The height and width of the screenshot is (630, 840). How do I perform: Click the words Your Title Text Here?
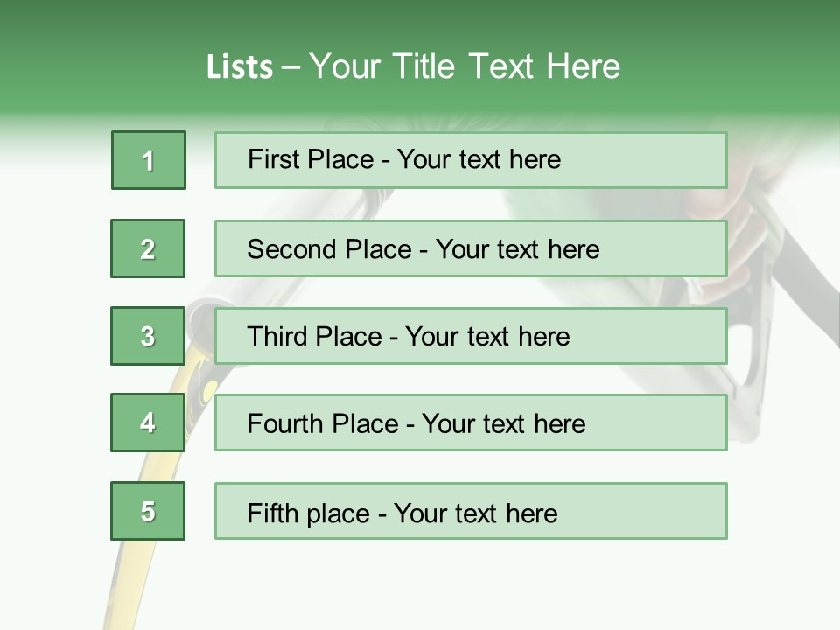(x=465, y=66)
